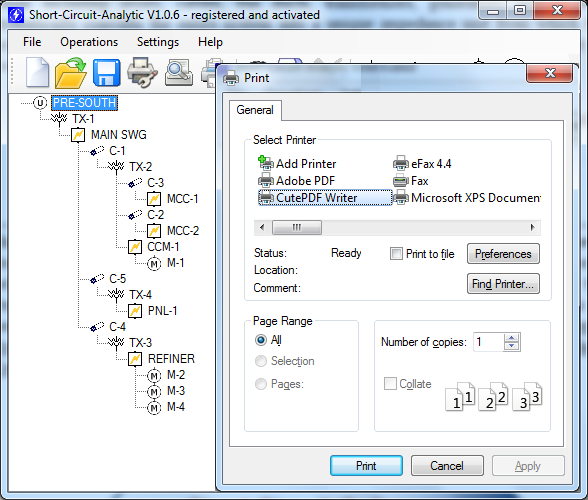Enable the Print to file checkbox

[396, 254]
